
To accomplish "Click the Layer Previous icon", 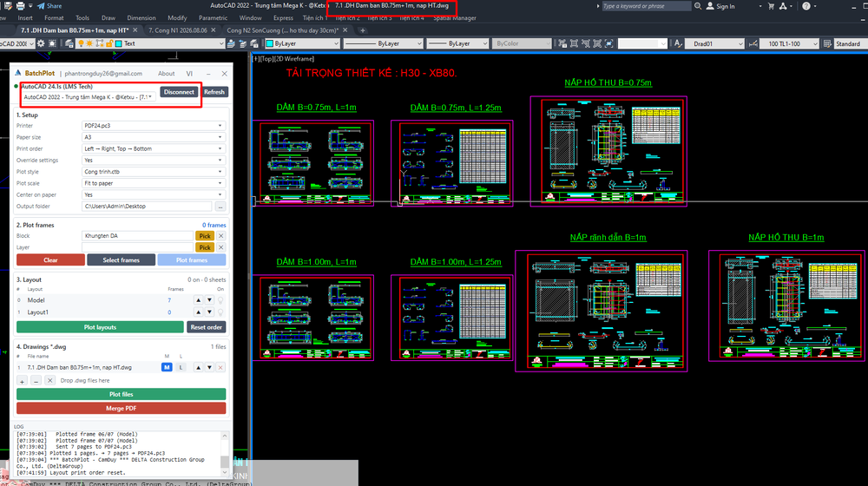I will 242,43.
